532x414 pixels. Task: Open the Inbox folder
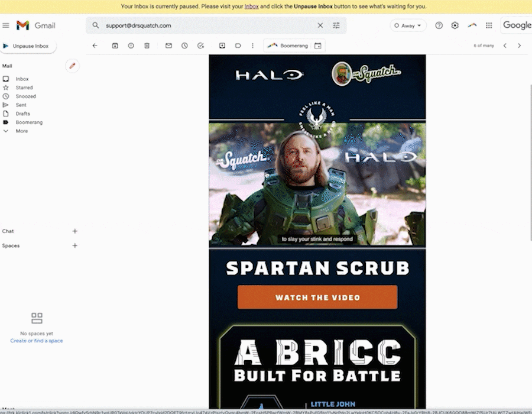pos(22,79)
